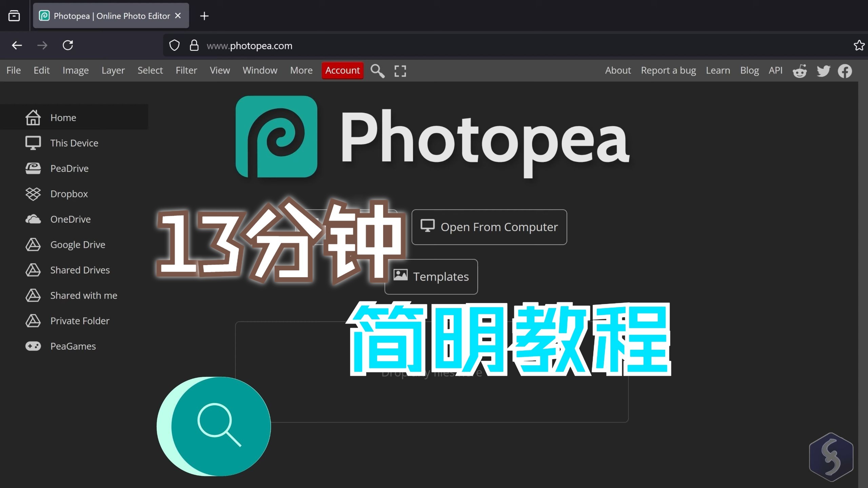Open OneDrive in the sidebar

(x=74, y=219)
